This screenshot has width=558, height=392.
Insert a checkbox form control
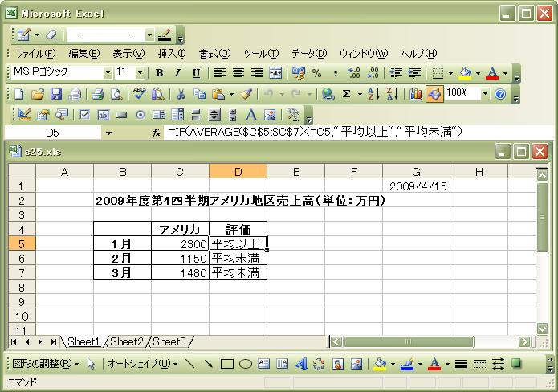[84, 115]
